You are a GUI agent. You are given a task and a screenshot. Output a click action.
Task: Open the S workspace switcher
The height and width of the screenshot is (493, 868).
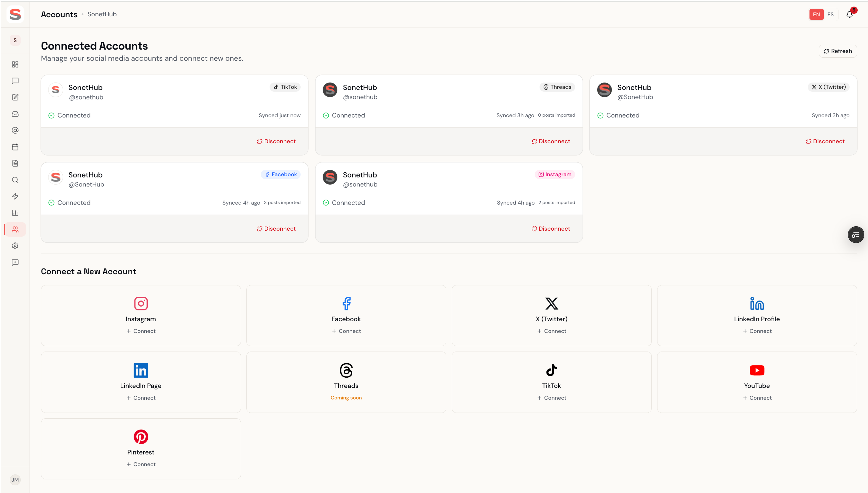point(15,40)
